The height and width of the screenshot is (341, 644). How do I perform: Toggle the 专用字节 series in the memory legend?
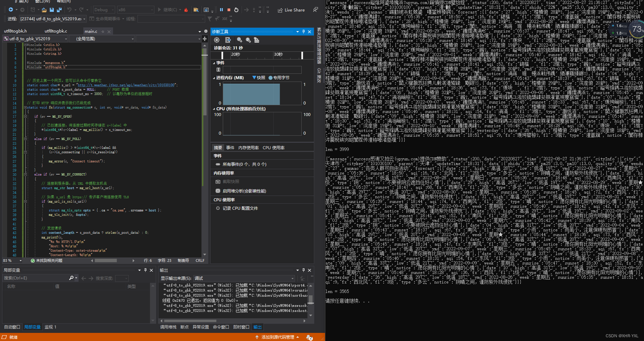(x=279, y=77)
